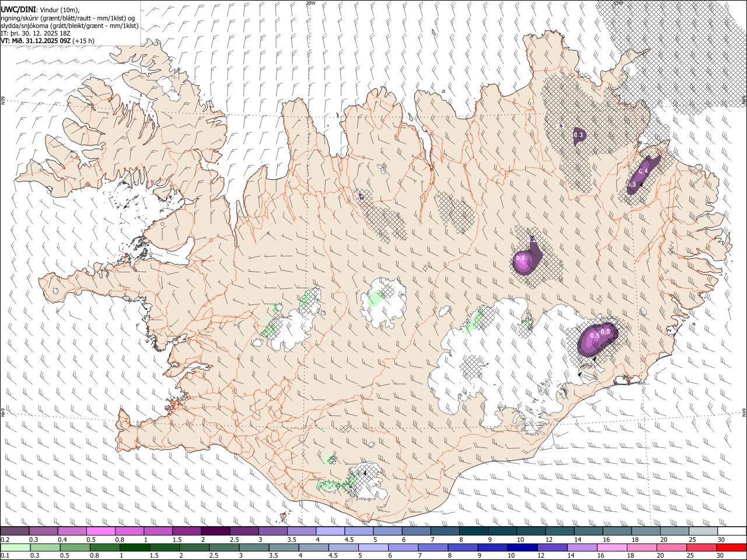The width and height of the screenshot is (747, 560).
Task: Click the green rain patch beside the southern ice cap
Action: click(337, 484)
